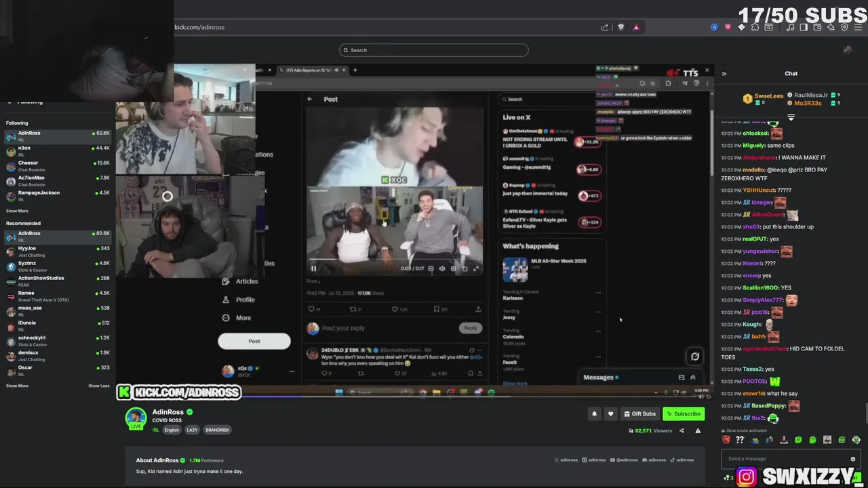Open Brave music playlist icon

[790, 27]
